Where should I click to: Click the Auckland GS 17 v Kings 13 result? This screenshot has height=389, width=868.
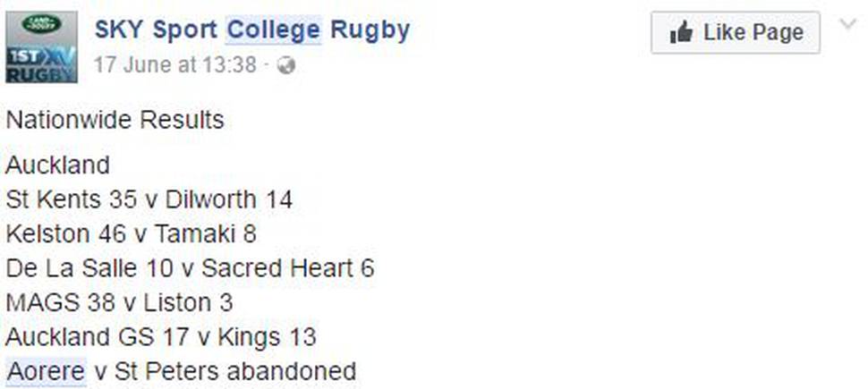click(x=161, y=337)
